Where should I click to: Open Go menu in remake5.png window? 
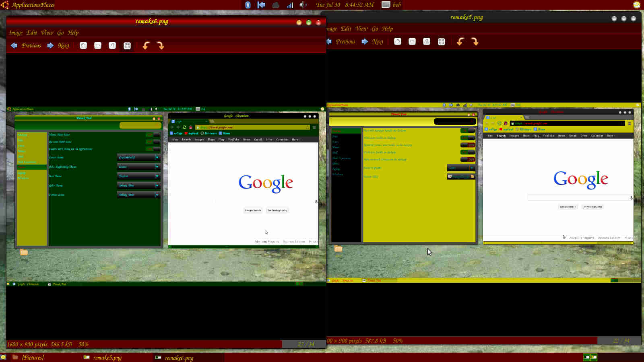coord(375,29)
